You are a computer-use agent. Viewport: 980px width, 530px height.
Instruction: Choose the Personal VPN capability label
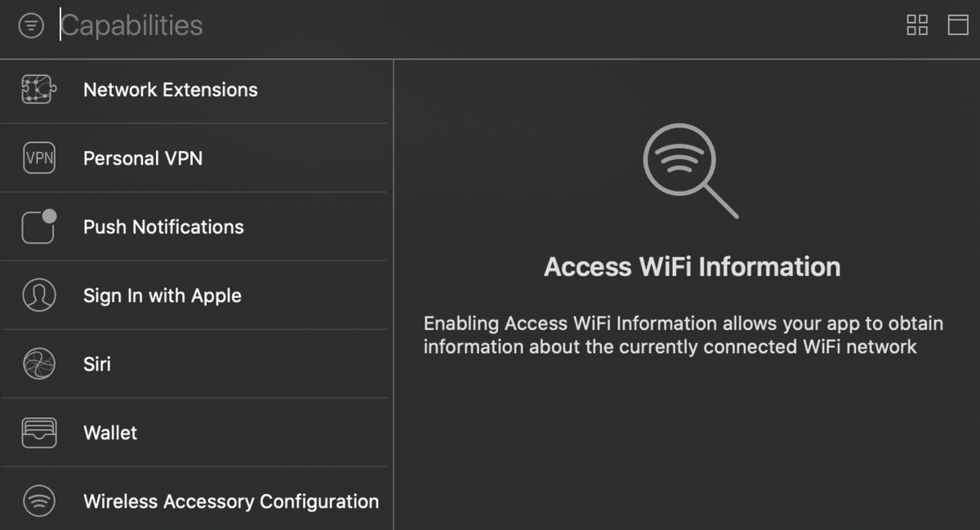[x=143, y=158]
